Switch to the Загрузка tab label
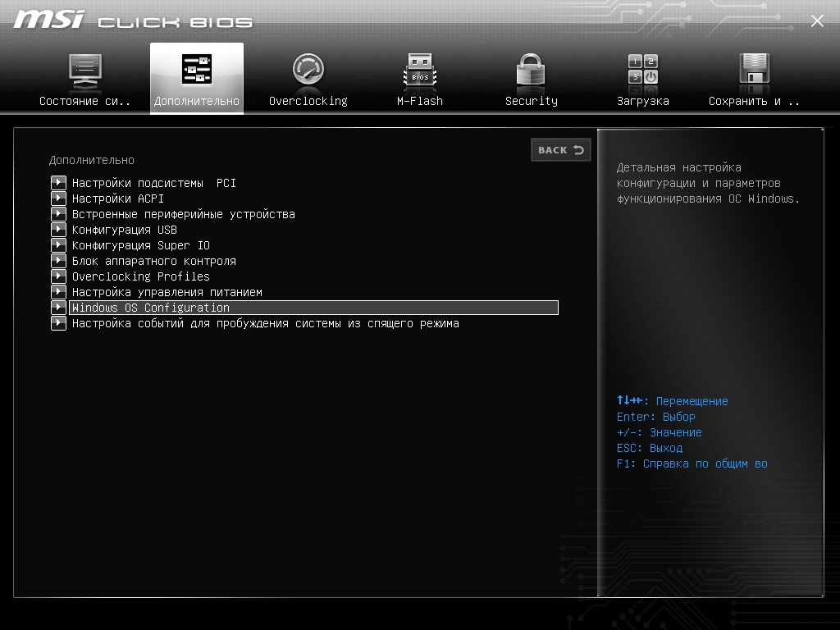 (643, 101)
